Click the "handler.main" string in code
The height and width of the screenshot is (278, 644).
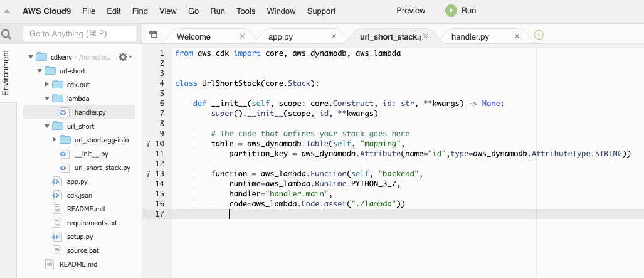(297, 194)
